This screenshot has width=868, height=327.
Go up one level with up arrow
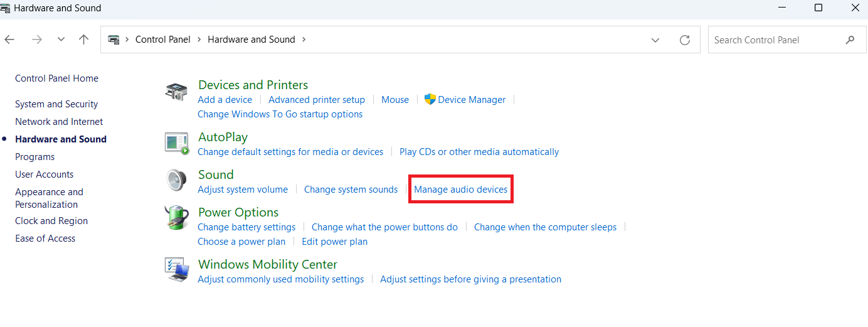(83, 39)
